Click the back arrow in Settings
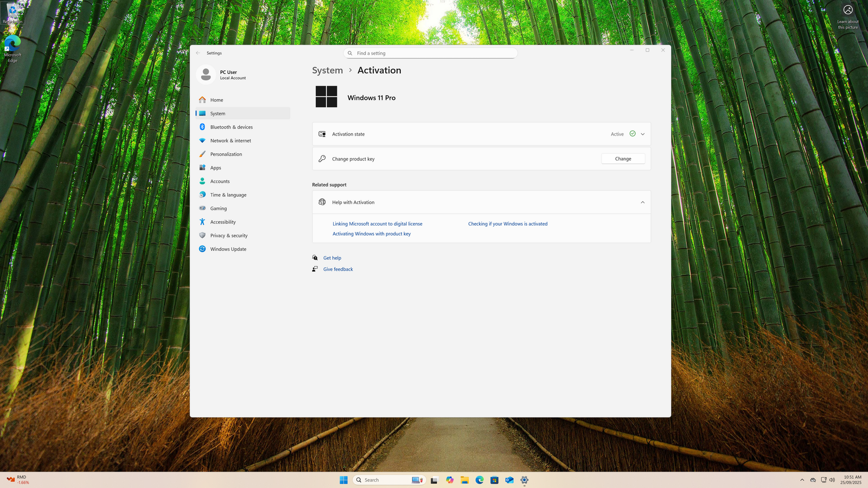The height and width of the screenshot is (488, 868). 198,53
